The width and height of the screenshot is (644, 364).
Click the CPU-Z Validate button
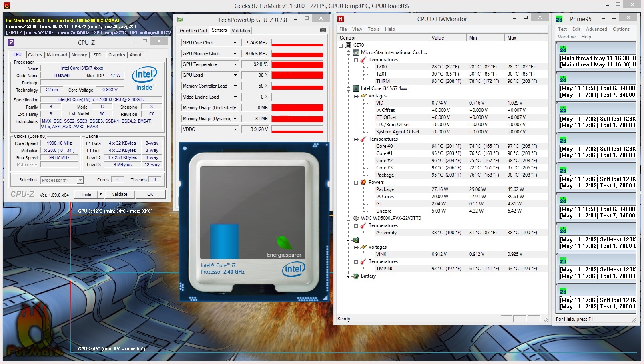pyautogui.click(x=120, y=194)
